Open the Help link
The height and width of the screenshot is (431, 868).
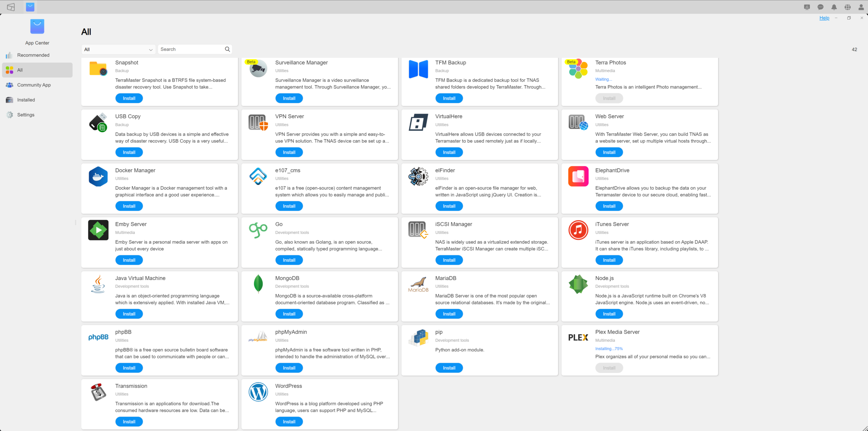[824, 18]
